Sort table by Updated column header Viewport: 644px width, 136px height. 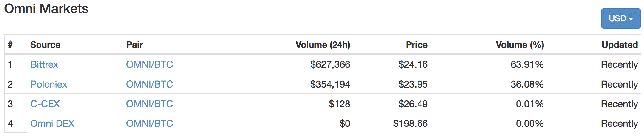(620, 45)
